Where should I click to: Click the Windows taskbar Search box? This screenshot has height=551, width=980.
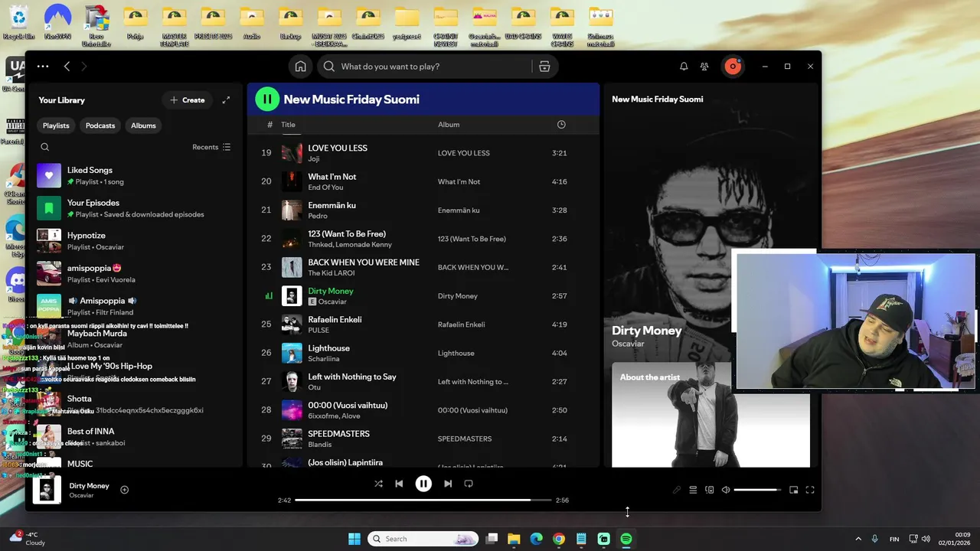423,539
